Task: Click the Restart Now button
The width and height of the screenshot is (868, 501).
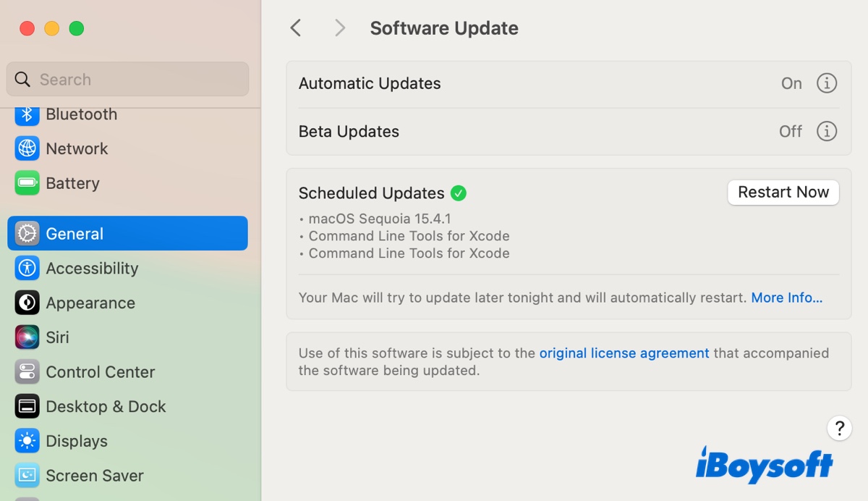Action: pos(783,193)
